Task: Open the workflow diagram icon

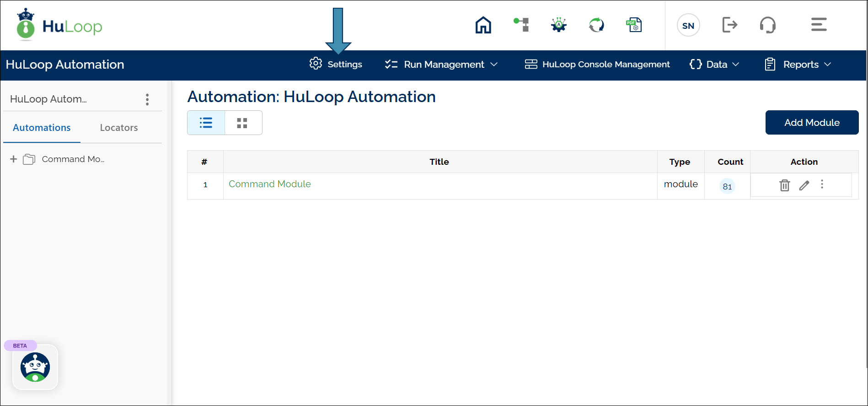Action: [x=521, y=25]
